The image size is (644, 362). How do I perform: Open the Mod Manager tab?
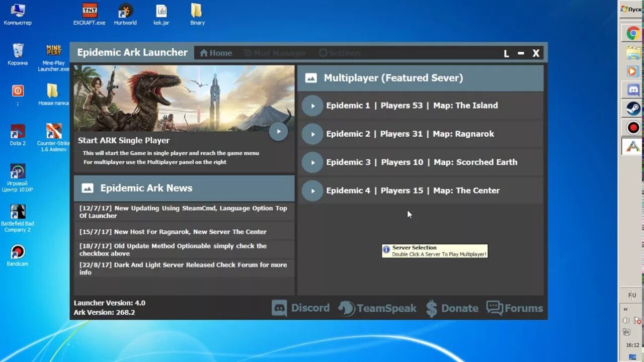click(275, 53)
